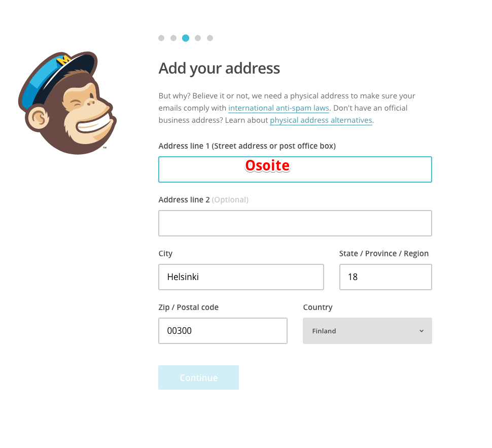Image resolution: width=492 pixels, height=448 pixels.
Task: Click the State / Province / Region field
Action: (385, 277)
